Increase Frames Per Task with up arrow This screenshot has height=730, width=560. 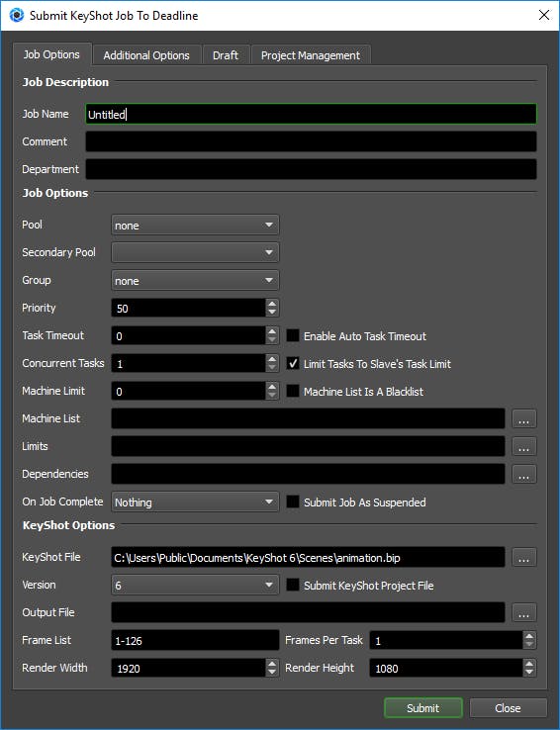pyautogui.click(x=529, y=635)
